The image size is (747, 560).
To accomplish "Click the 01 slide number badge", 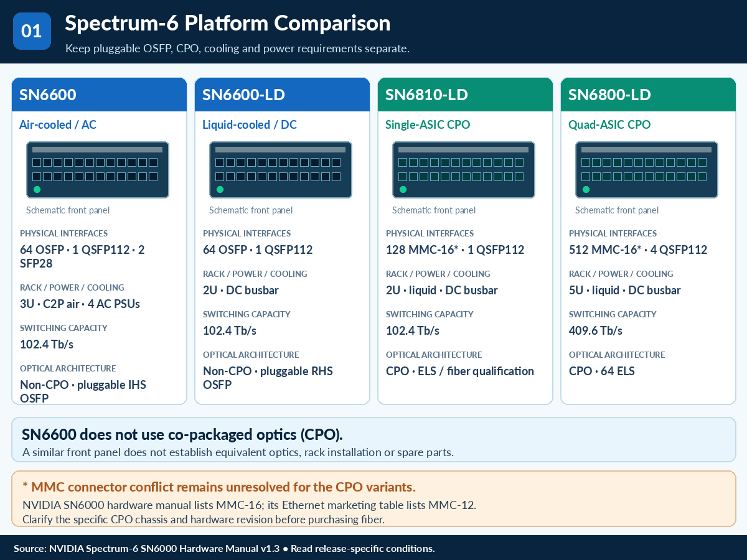I will [32, 31].
